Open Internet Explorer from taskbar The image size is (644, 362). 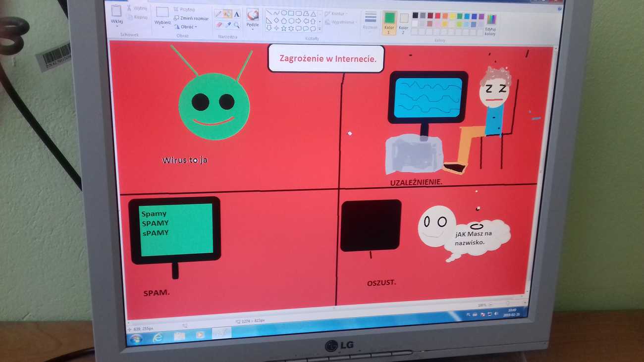158,337
